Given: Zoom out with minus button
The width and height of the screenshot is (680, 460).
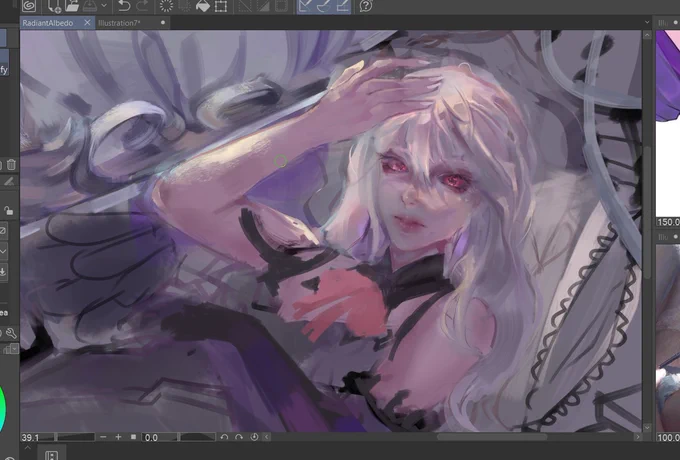Looking at the screenshot, I should [x=103, y=437].
